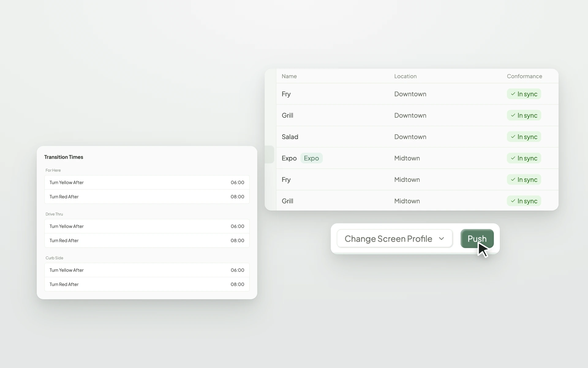This screenshot has width=588, height=368.
Task: Select the Salad row in Downtown
Action: [x=417, y=137]
